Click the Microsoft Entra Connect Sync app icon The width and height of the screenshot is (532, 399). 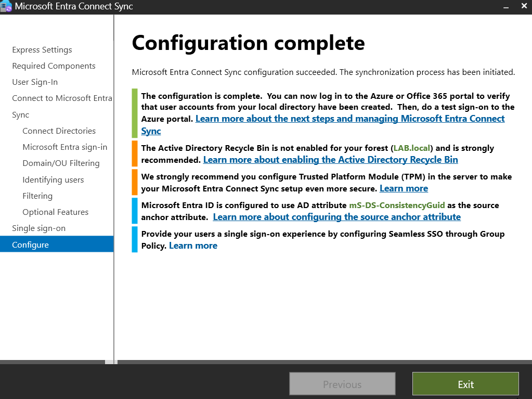point(6,6)
